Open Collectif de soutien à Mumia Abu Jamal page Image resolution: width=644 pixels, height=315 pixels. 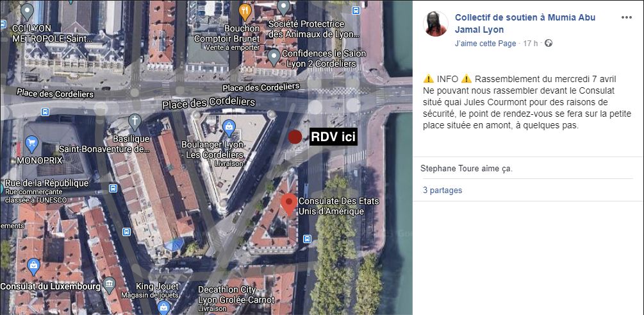click(525, 24)
